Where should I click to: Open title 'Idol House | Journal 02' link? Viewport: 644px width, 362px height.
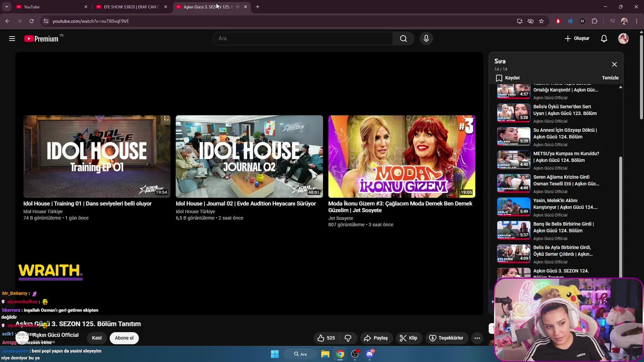click(x=246, y=204)
